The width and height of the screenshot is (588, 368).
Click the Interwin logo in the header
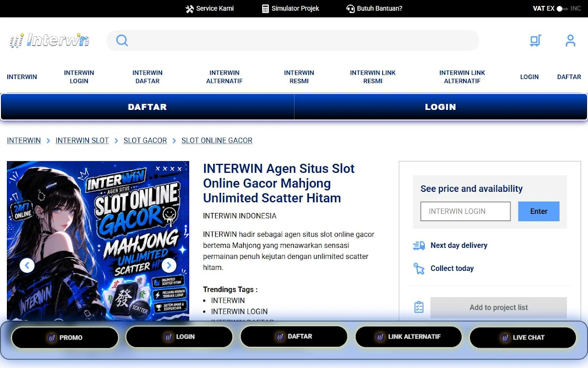[x=49, y=40]
